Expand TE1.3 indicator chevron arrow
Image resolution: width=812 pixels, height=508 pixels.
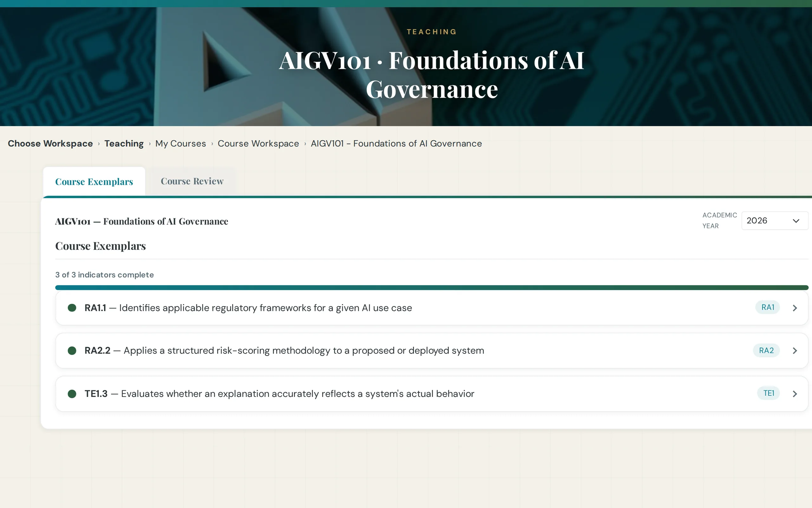[x=795, y=393]
